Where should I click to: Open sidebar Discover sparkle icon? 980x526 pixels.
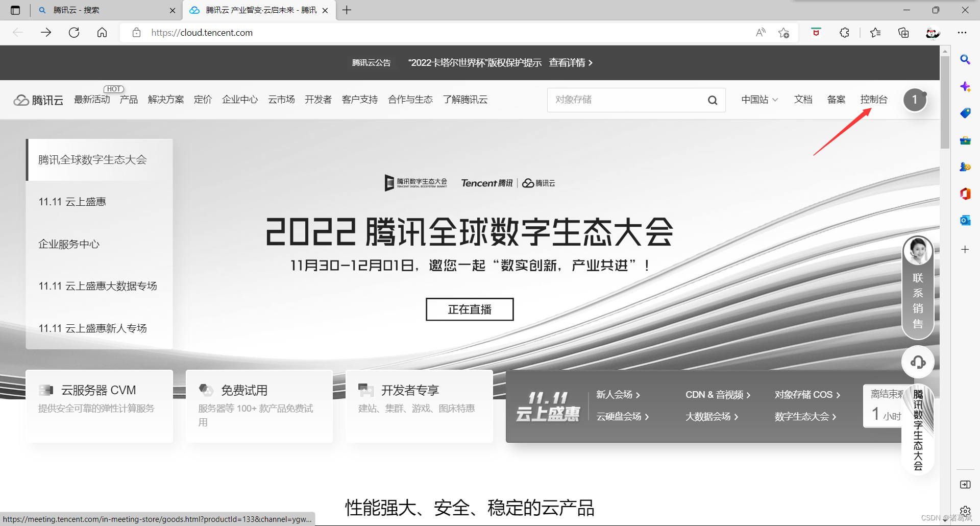[x=965, y=86]
